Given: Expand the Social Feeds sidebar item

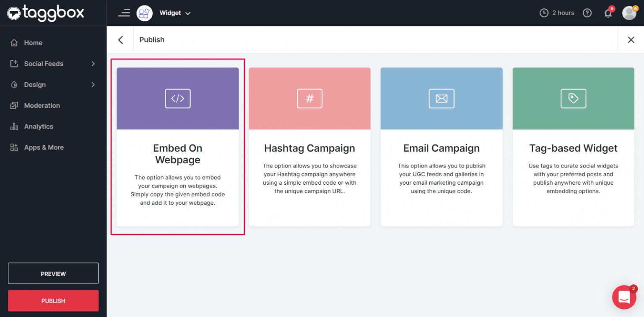Looking at the screenshot, I should point(44,63).
